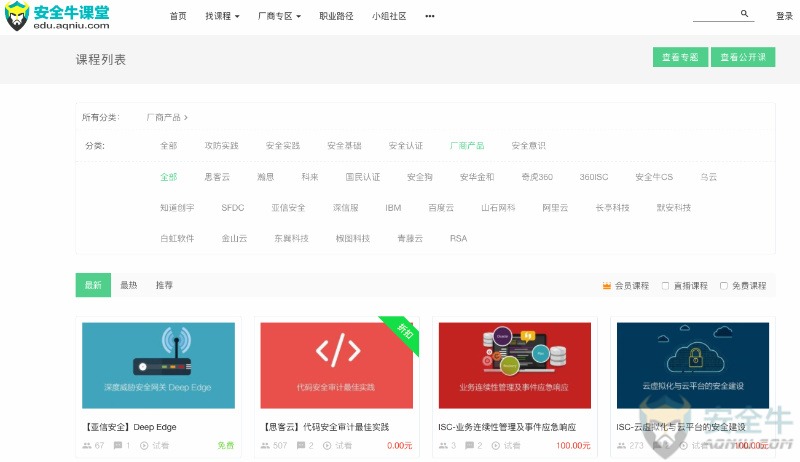The height and width of the screenshot is (462, 800).
Task: Click the 查看公开课 button
Action: click(743, 57)
